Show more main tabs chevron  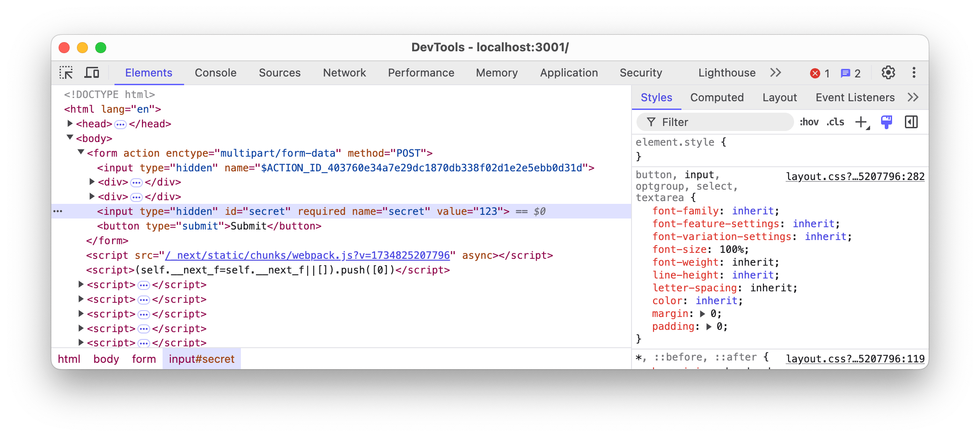tap(775, 73)
